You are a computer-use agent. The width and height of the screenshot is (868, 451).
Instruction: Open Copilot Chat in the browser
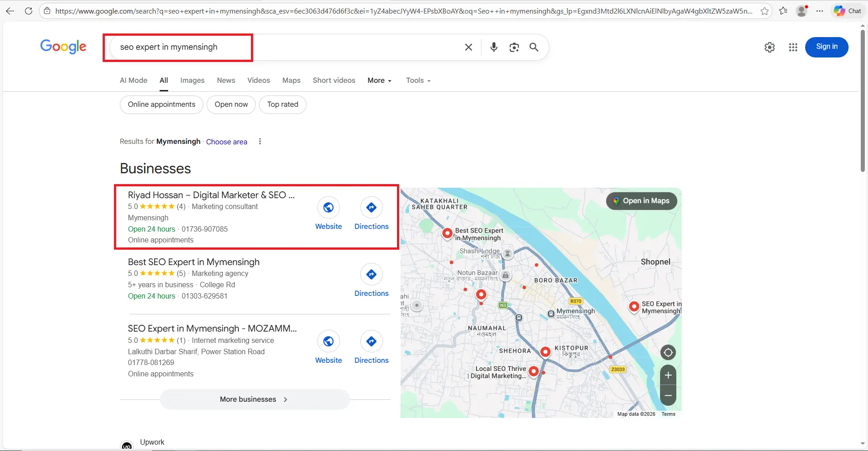point(847,10)
